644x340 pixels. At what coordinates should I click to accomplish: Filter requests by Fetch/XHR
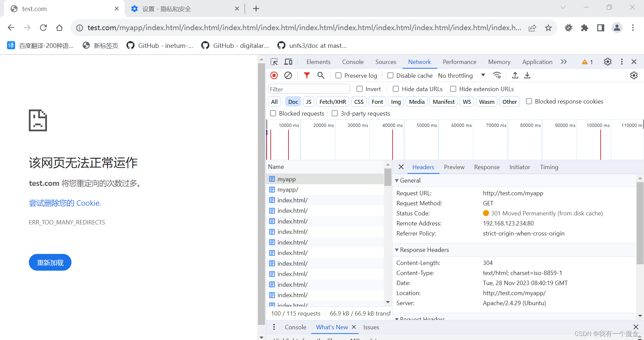(333, 102)
